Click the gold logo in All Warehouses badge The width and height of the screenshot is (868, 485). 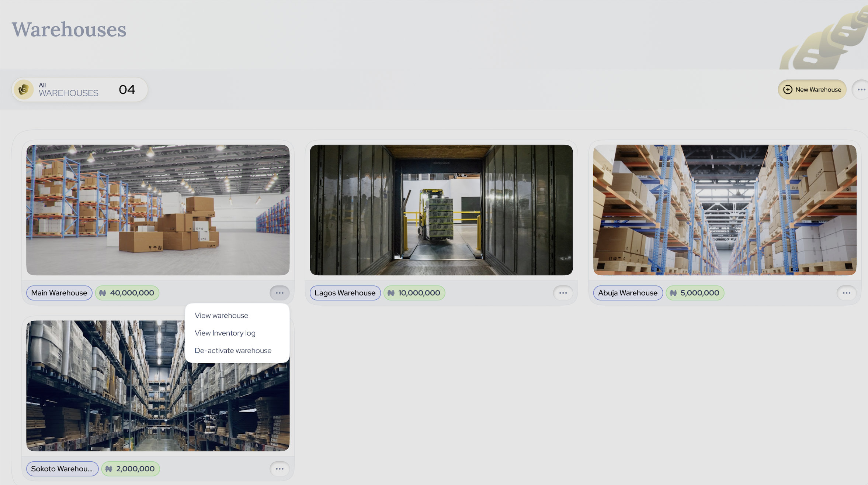click(24, 89)
